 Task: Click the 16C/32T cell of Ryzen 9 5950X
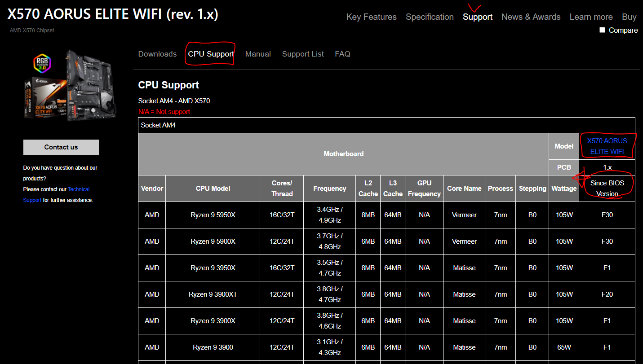(x=282, y=215)
